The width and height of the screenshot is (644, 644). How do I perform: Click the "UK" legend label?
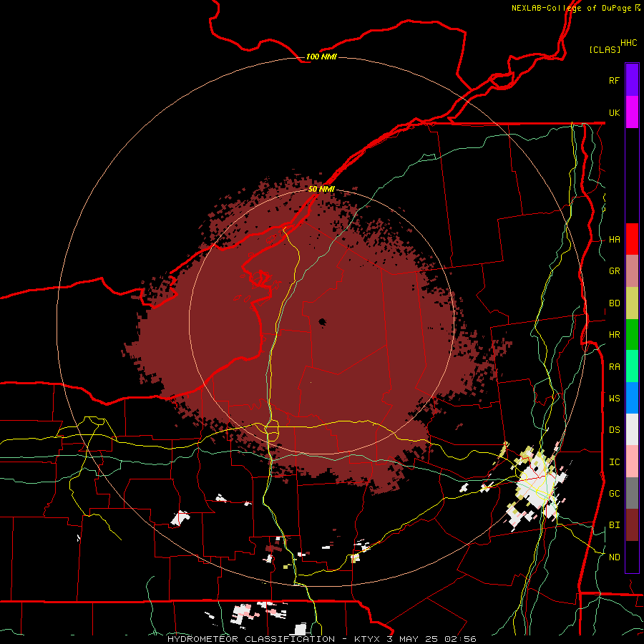(x=614, y=112)
